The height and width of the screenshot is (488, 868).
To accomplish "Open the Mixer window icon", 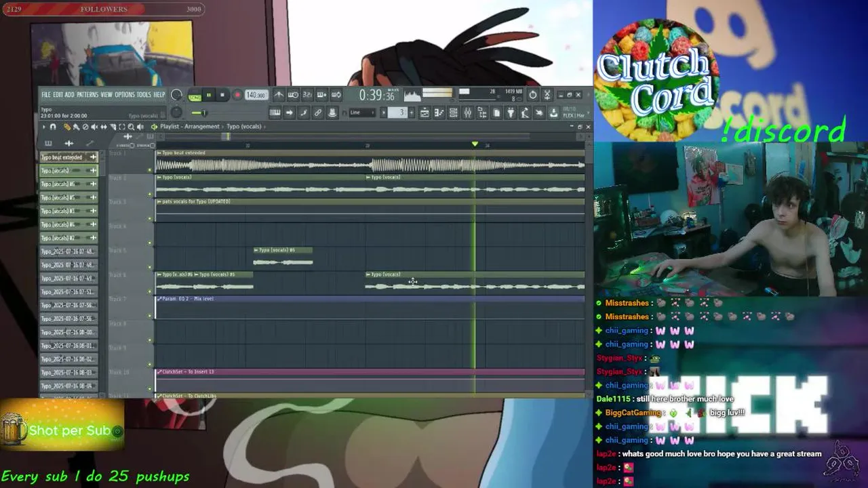I will pyautogui.click(x=467, y=113).
